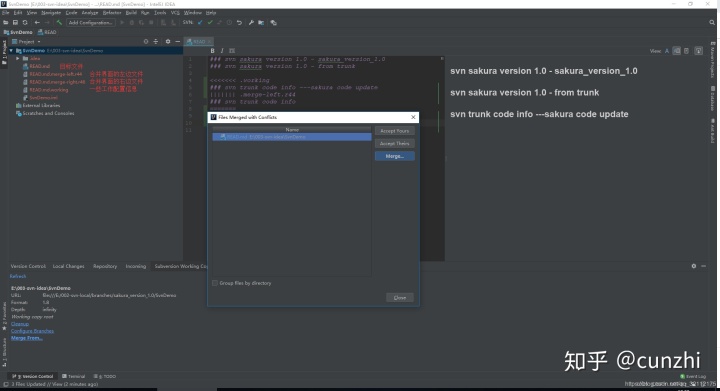Click the Search Everywhere magnifier icon
720x391 pixels.
712,22
